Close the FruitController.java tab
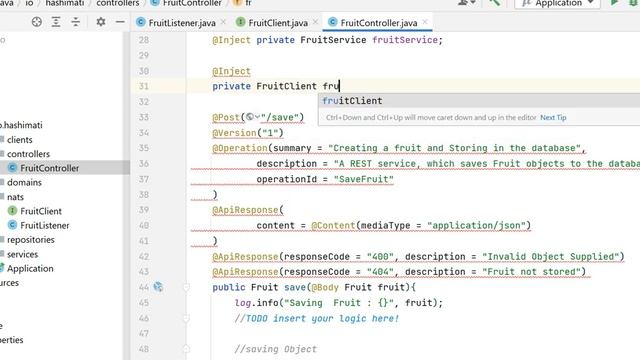Screen dimensions: 640x360 click(x=425, y=22)
